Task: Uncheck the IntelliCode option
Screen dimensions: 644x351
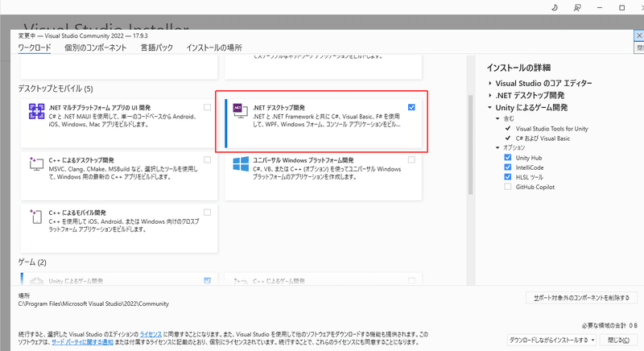Action: [x=508, y=167]
